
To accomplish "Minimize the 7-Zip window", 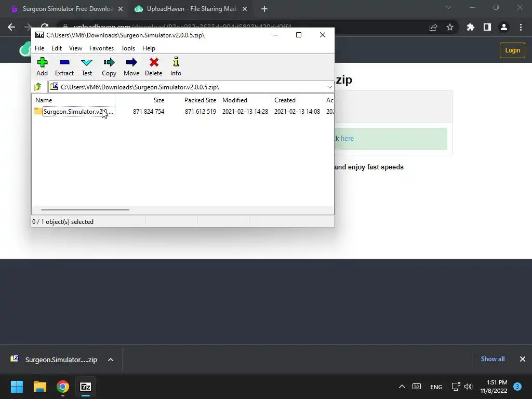I will tap(275, 35).
